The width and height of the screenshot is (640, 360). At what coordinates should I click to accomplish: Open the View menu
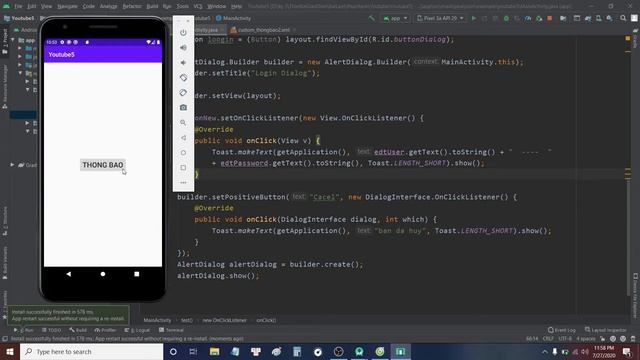tap(47, 7)
